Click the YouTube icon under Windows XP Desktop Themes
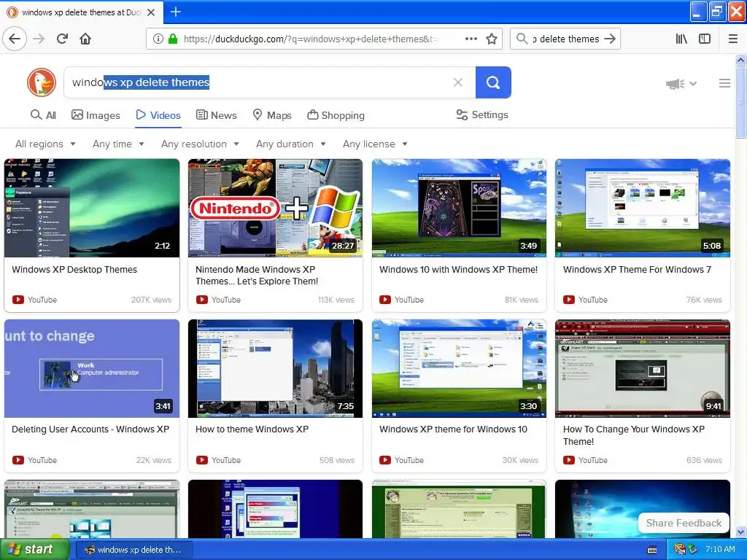The height and width of the screenshot is (560, 747). click(x=18, y=300)
